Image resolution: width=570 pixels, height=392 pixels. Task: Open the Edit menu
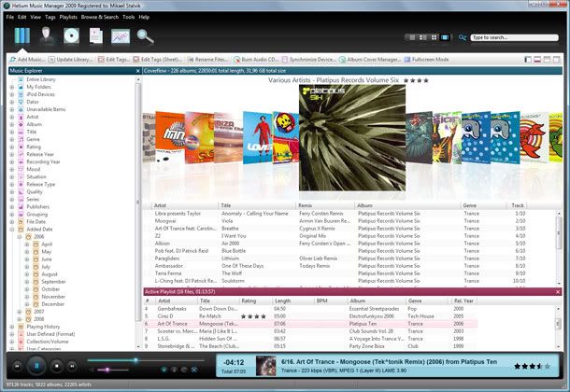pyautogui.click(x=21, y=17)
